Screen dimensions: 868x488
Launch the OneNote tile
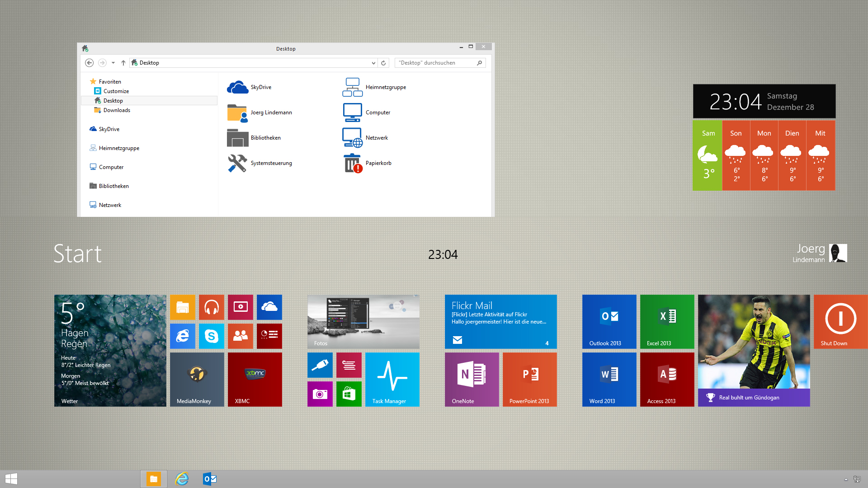(472, 380)
